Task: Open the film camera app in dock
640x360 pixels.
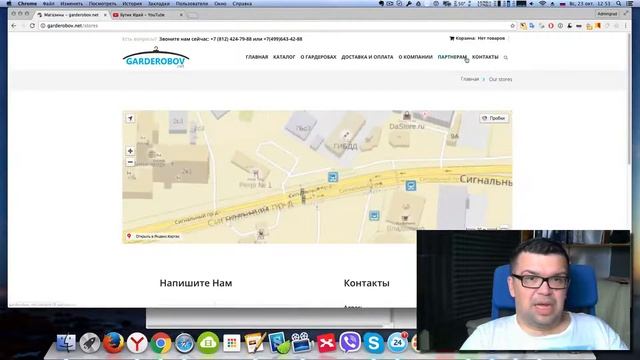Action: click(302, 343)
